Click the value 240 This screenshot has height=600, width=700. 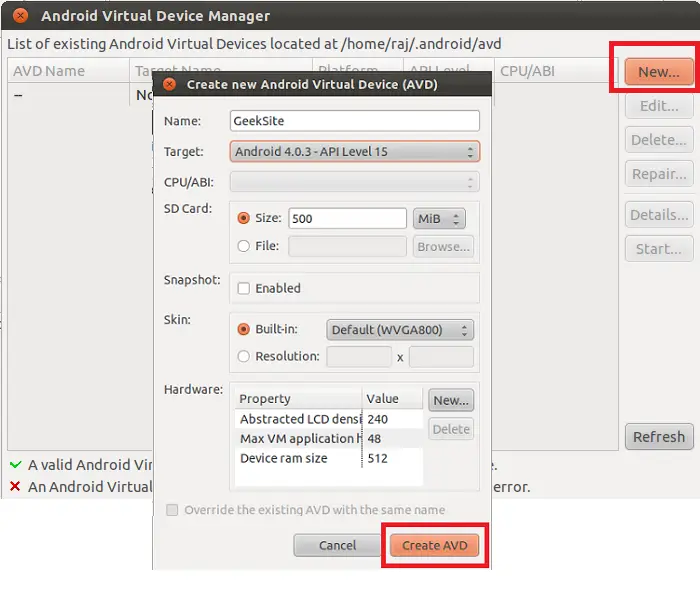(377, 419)
